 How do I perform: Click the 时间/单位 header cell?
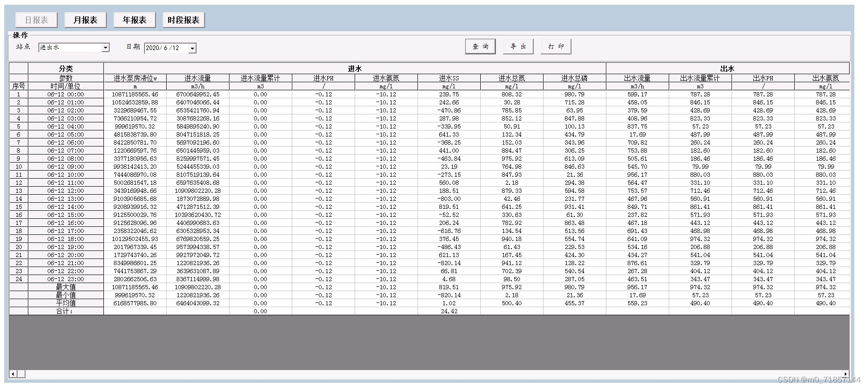66,86
